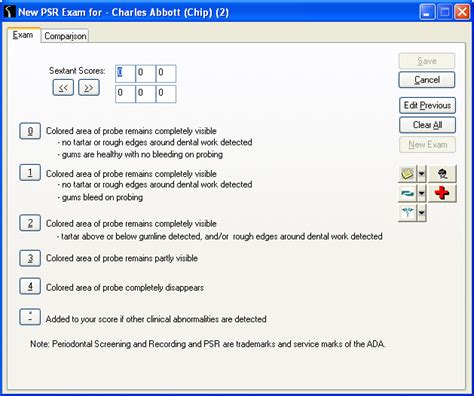The height and width of the screenshot is (396, 474).
Task: Select the Exam tab
Action: 23,35
